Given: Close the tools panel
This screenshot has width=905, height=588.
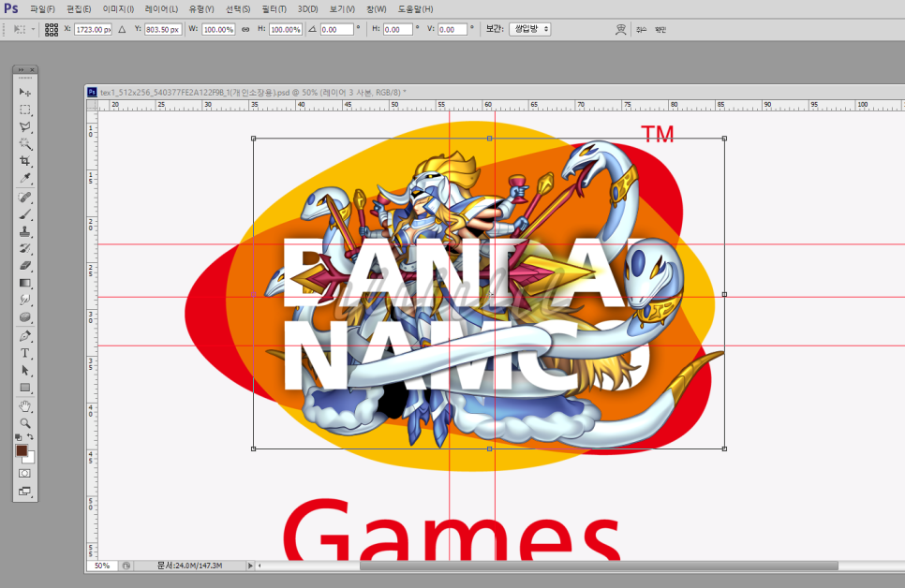Looking at the screenshot, I should click(x=32, y=70).
